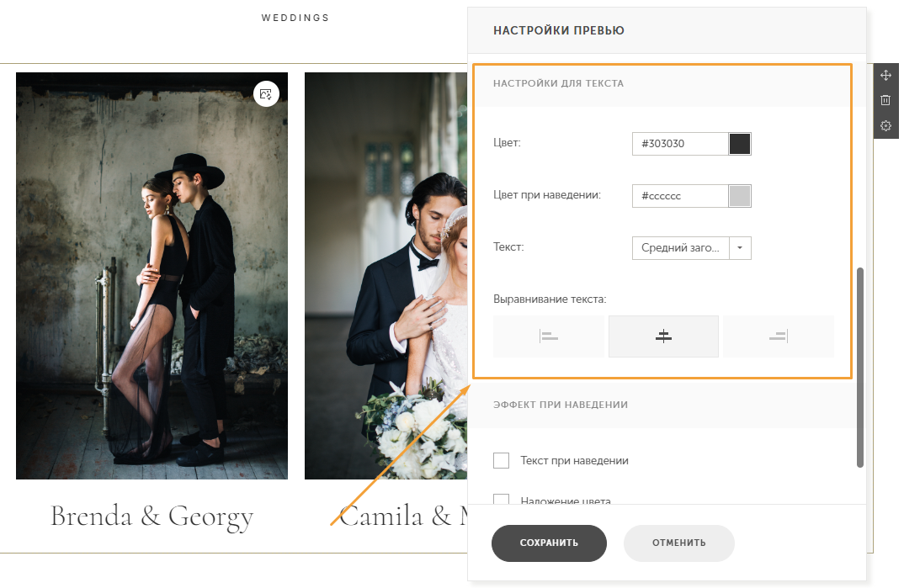Click the WEDDINGS menu item

295,18
